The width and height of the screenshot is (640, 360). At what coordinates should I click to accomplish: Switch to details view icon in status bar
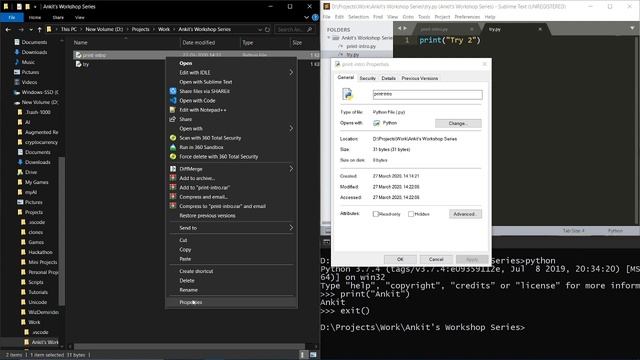click(303, 355)
